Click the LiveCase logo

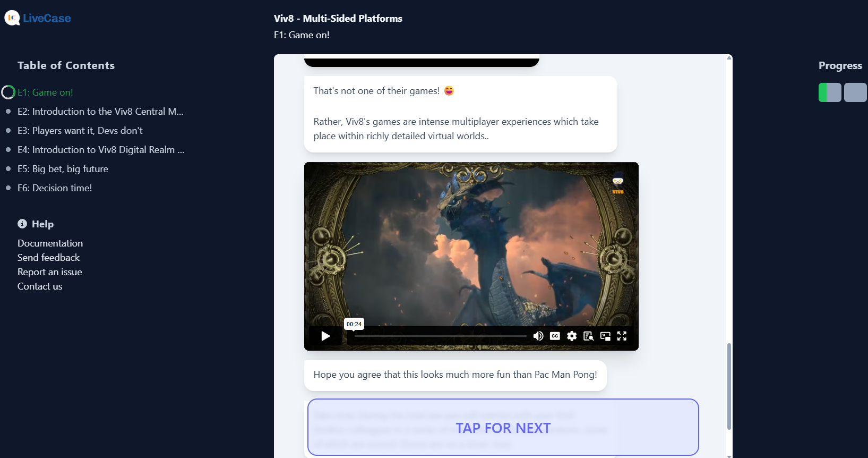pos(38,18)
